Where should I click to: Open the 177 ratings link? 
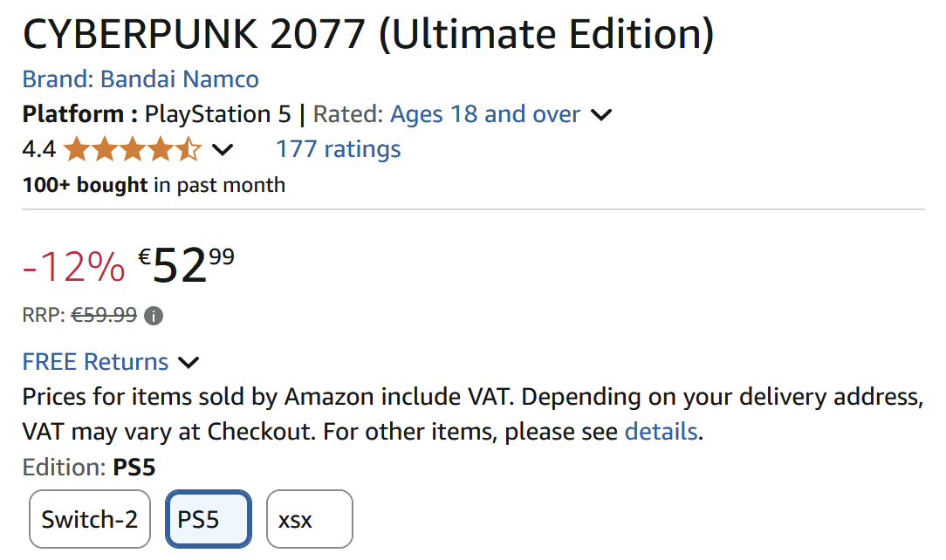tap(338, 149)
